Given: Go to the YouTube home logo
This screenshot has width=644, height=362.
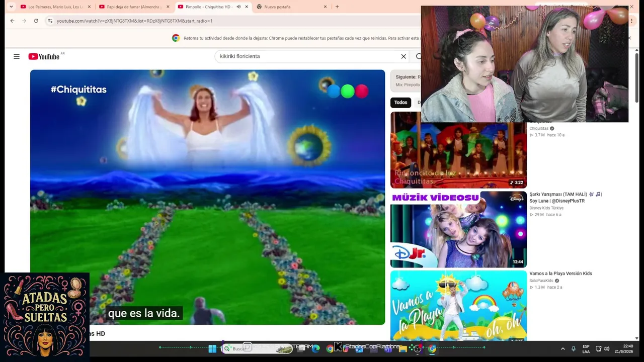Looking at the screenshot, I should 44,56.
